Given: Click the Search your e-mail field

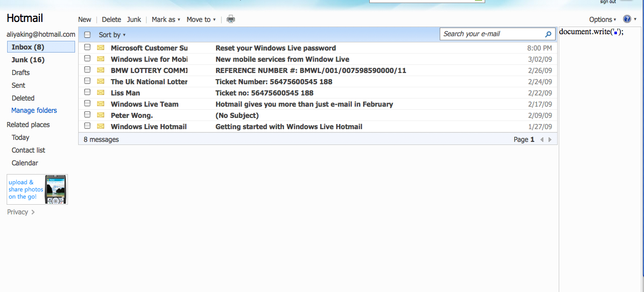Looking at the screenshot, I should [490, 34].
